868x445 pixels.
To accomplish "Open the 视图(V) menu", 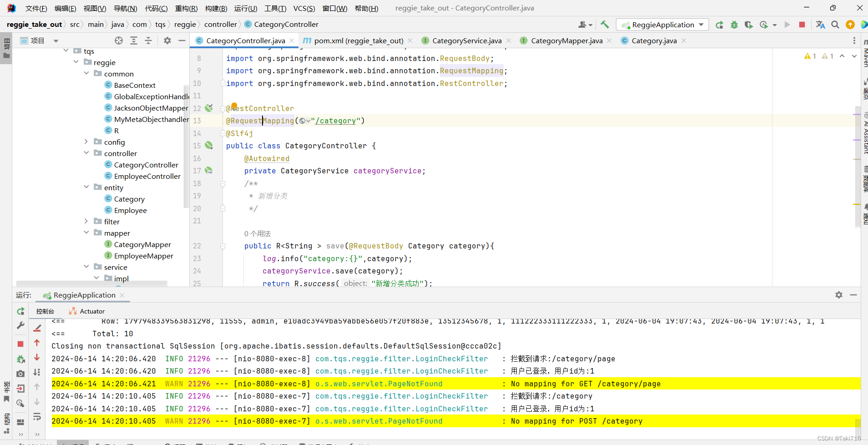I will pyautogui.click(x=94, y=8).
